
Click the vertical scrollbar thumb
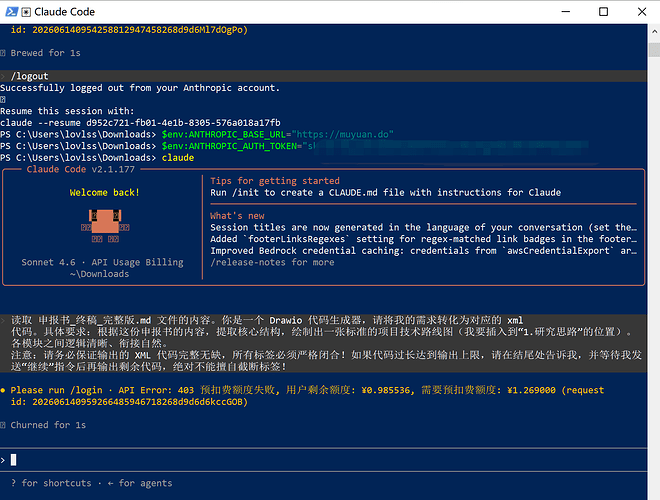tap(654, 50)
